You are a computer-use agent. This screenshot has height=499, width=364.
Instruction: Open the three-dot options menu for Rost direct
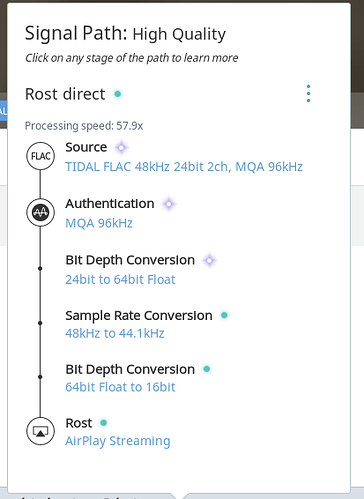point(308,94)
